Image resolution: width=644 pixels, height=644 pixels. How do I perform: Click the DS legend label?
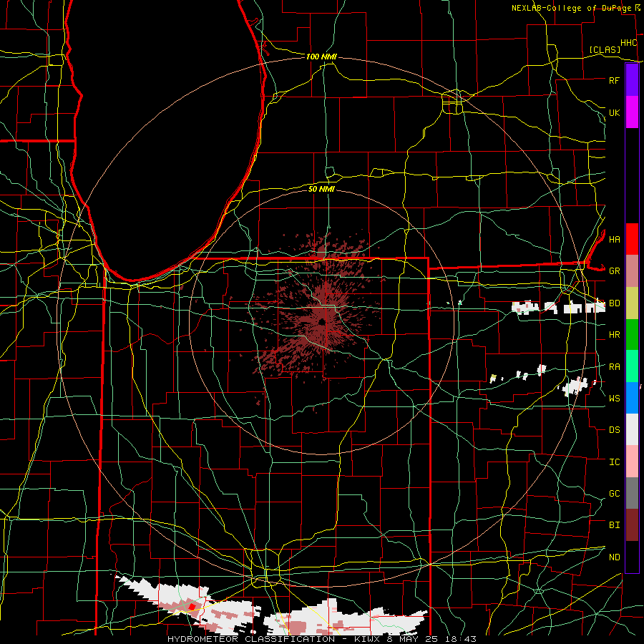[x=614, y=430]
